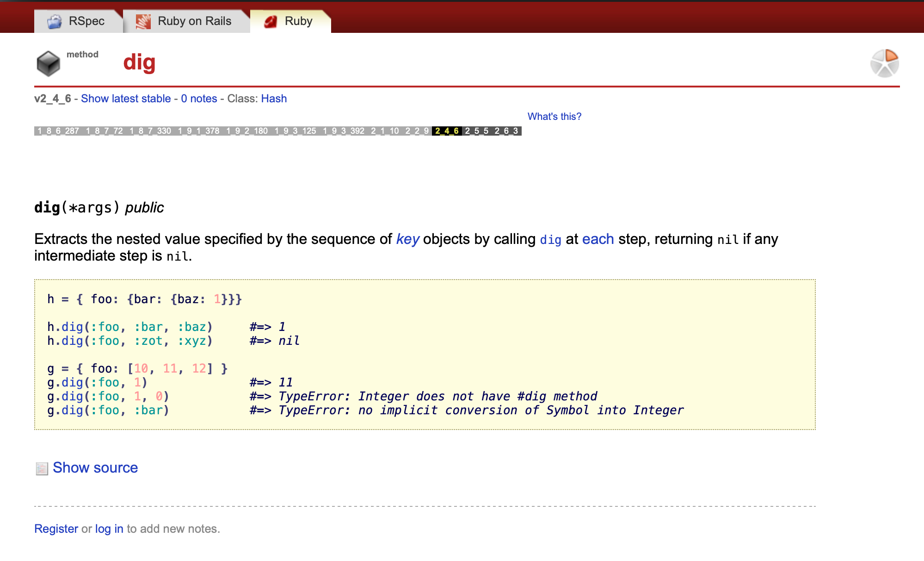Click the RSpec tab icon

(x=55, y=21)
